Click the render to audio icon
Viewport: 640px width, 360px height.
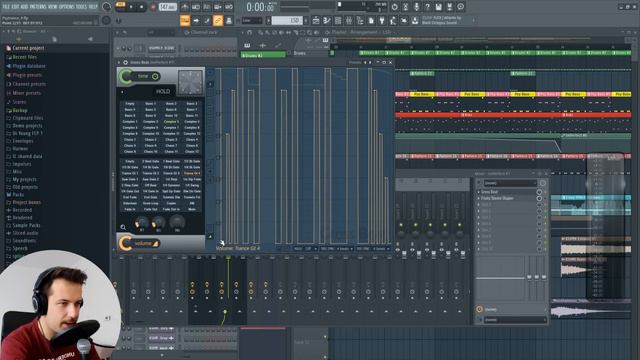click(449, 7)
